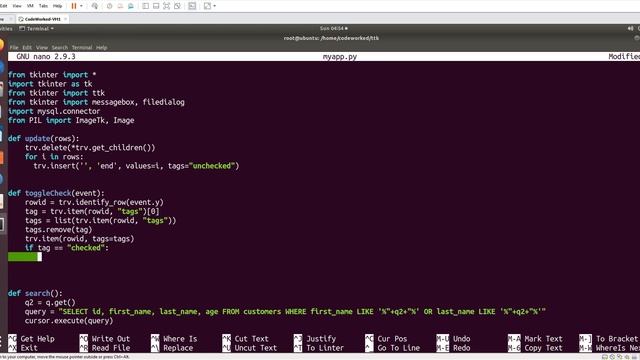Click the send Ctrl+Alt+Del toolbar icon
Image resolution: width=640 pixels, height=360 pixels.
95,6
